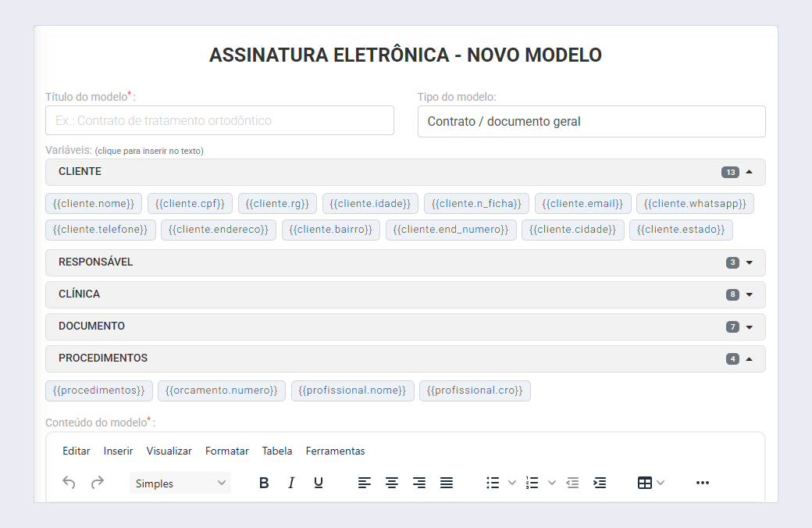Click the redo arrow icon
Image resolution: width=812 pixels, height=528 pixels.
tap(98, 483)
